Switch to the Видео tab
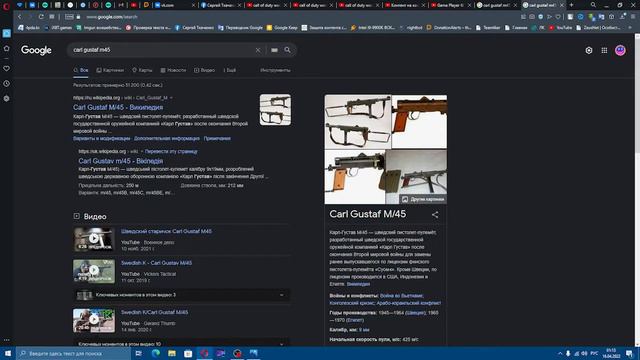 [204, 70]
